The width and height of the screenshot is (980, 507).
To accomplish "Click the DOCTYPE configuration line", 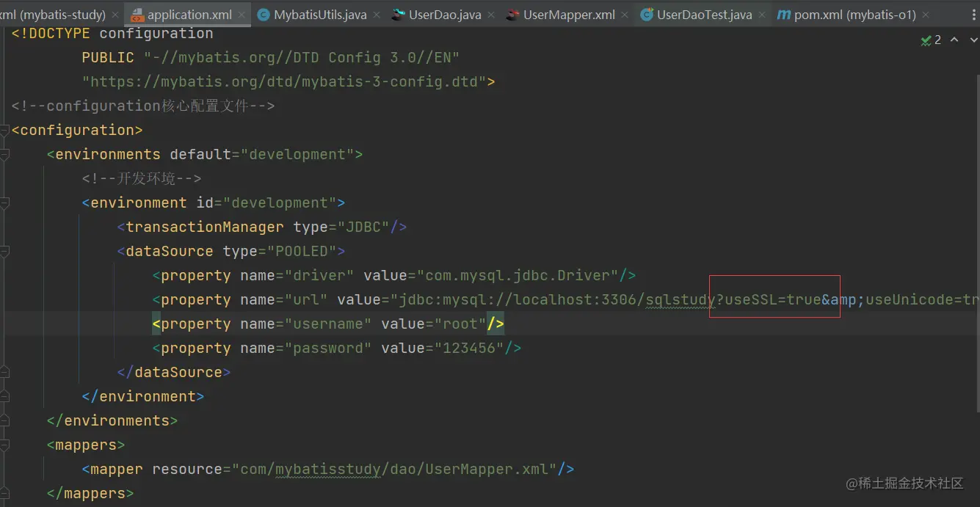I will [x=112, y=33].
